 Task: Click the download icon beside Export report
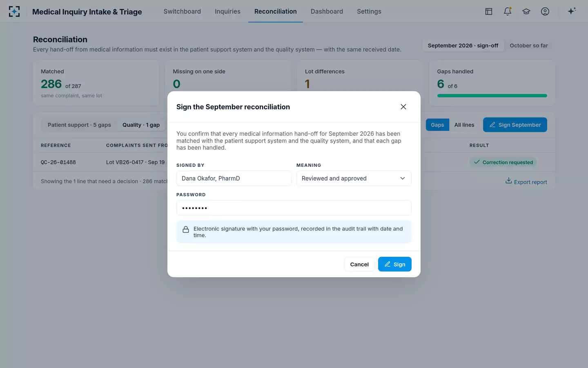point(508,181)
